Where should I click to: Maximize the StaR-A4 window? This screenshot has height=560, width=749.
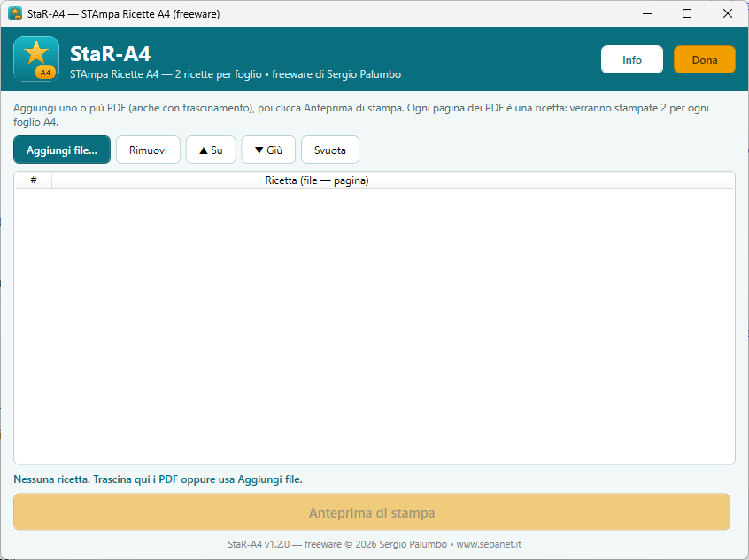click(x=687, y=13)
